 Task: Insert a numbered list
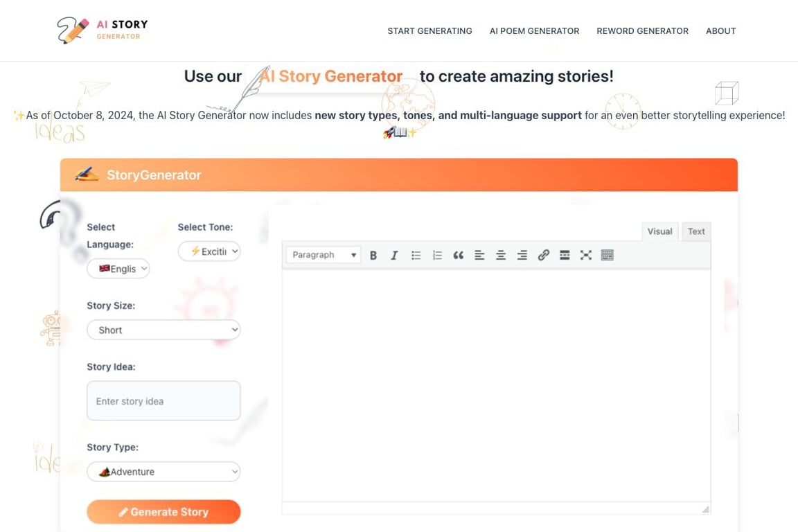click(x=437, y=255)
